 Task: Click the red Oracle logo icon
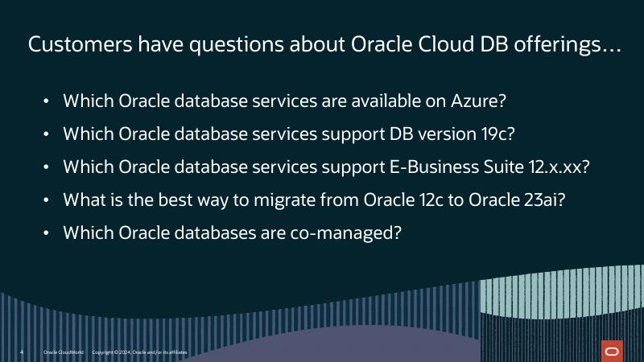pos(612,351)
